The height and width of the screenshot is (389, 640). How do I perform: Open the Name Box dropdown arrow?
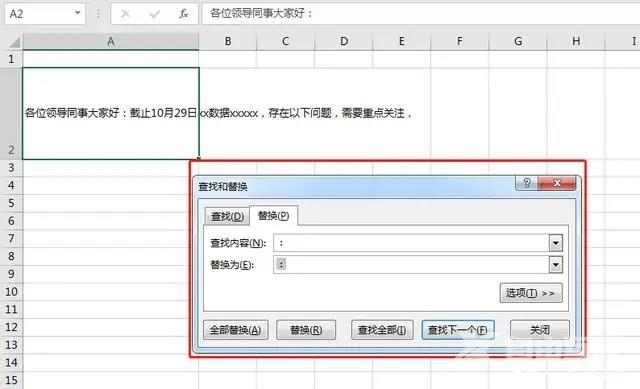tap(77, 13)
